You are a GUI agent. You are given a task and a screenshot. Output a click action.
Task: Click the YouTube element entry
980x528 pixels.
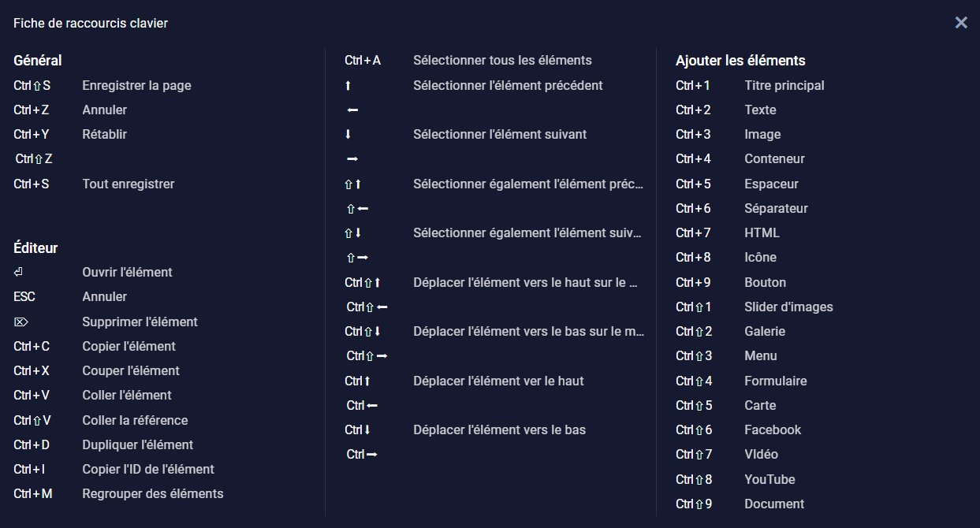point(769,479)
